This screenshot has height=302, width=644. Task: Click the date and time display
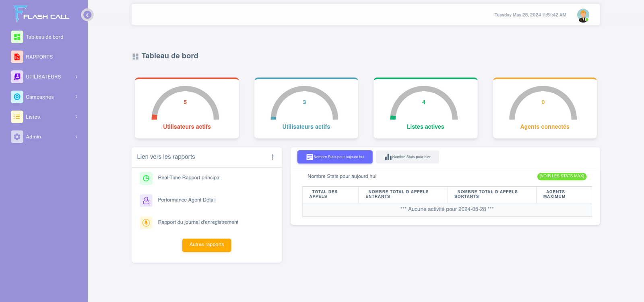(530, 15)
